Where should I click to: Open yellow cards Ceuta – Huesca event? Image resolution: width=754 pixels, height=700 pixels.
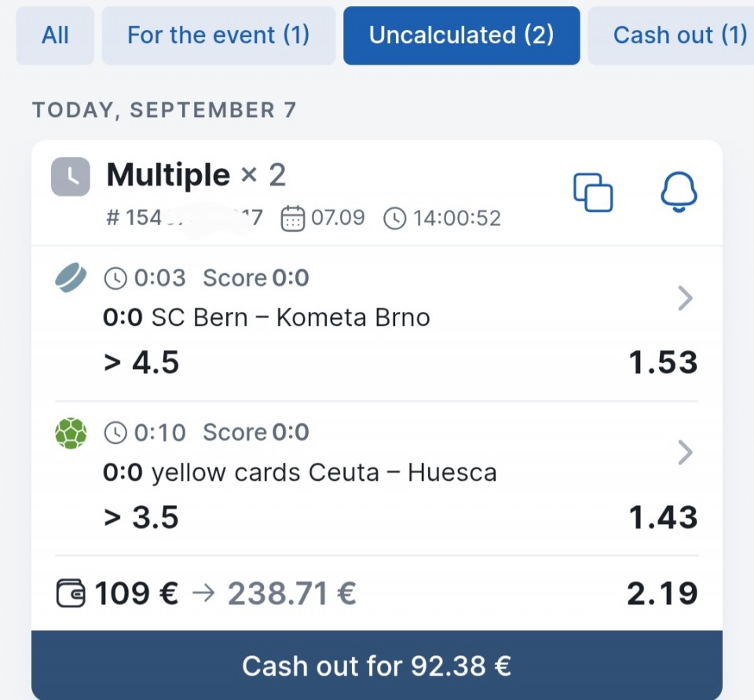324,472
